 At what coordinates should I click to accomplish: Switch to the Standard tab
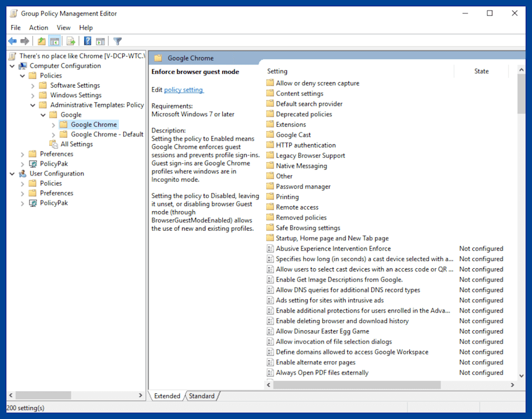point(201,396)
